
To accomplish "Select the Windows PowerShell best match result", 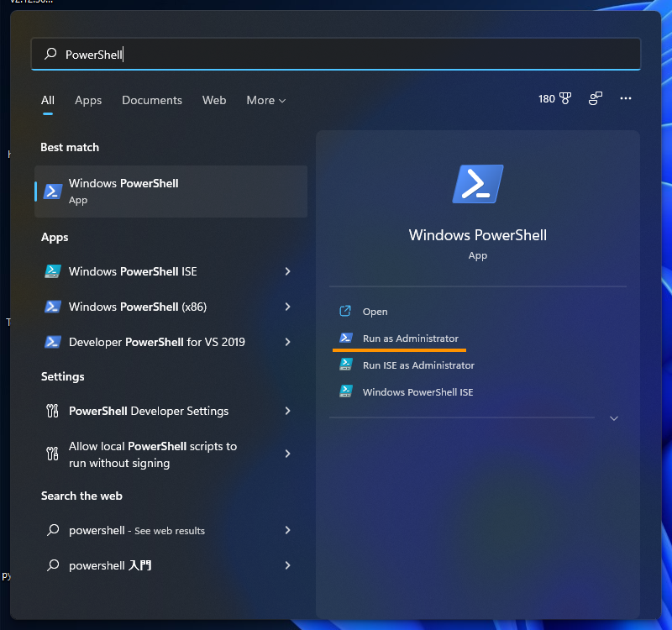I will click(171, 192).
